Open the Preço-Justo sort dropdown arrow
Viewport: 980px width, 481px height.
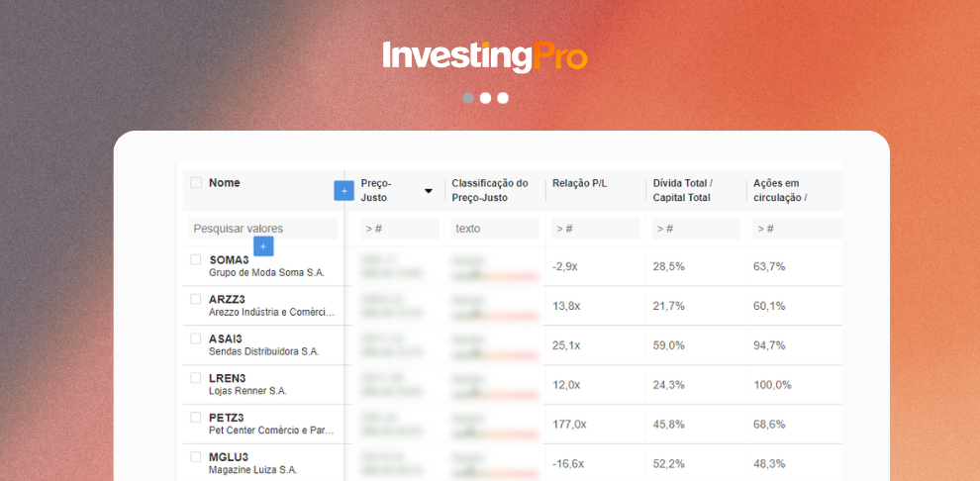(428, 191)
